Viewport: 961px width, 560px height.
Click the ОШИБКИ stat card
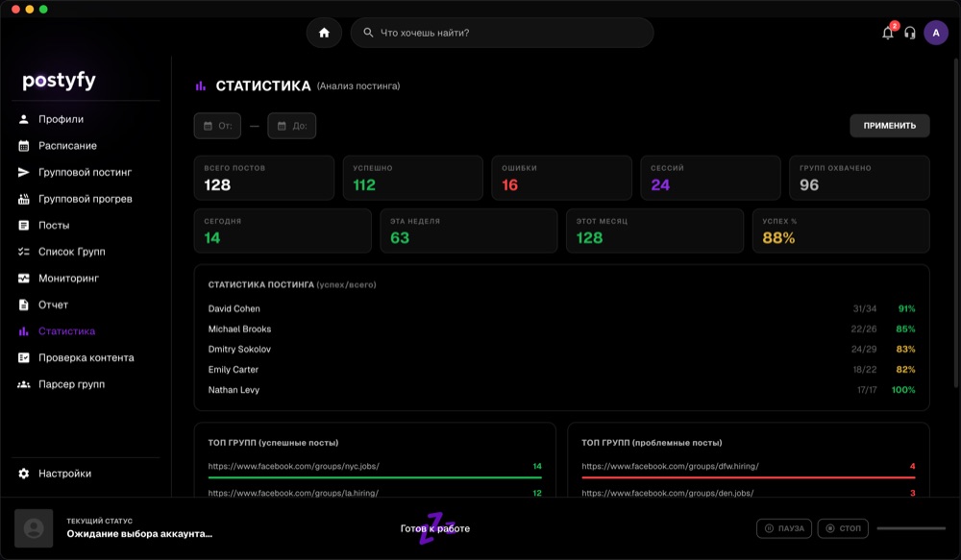point(561,178)
